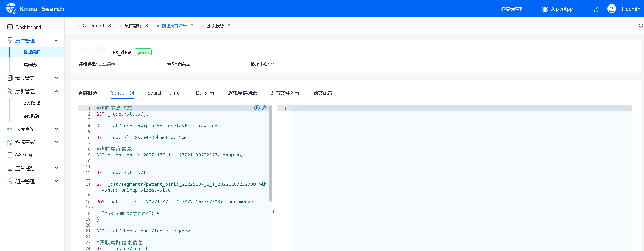644x251 pixels.
Task: Click the 工单任务 sidebar icon
Action: click(10, 168)
